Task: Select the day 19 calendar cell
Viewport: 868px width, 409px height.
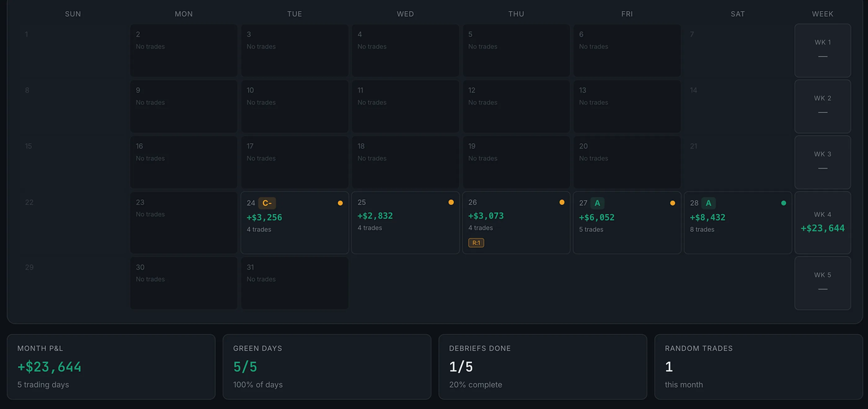Action: pos(516,162)
